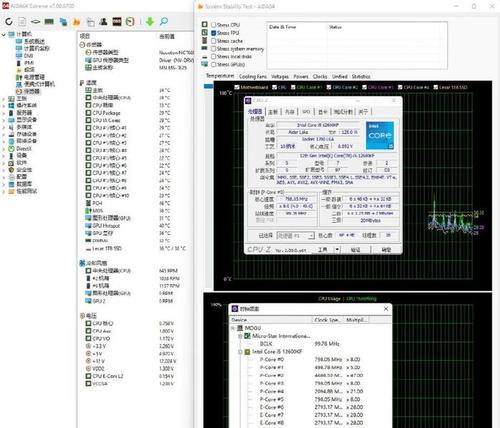Switch to the Clocks tab
This screenshot has height=428, width=500.
click(x=320, y=76)
